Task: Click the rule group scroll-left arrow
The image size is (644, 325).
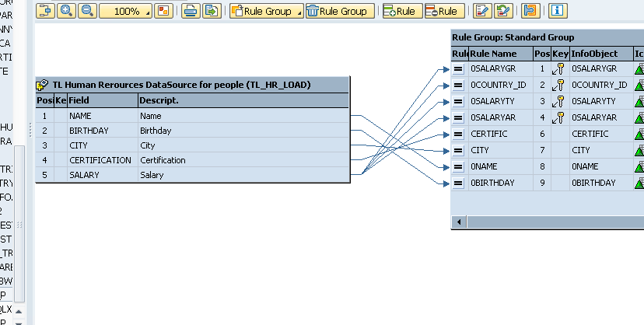Action: click(459, 222)
